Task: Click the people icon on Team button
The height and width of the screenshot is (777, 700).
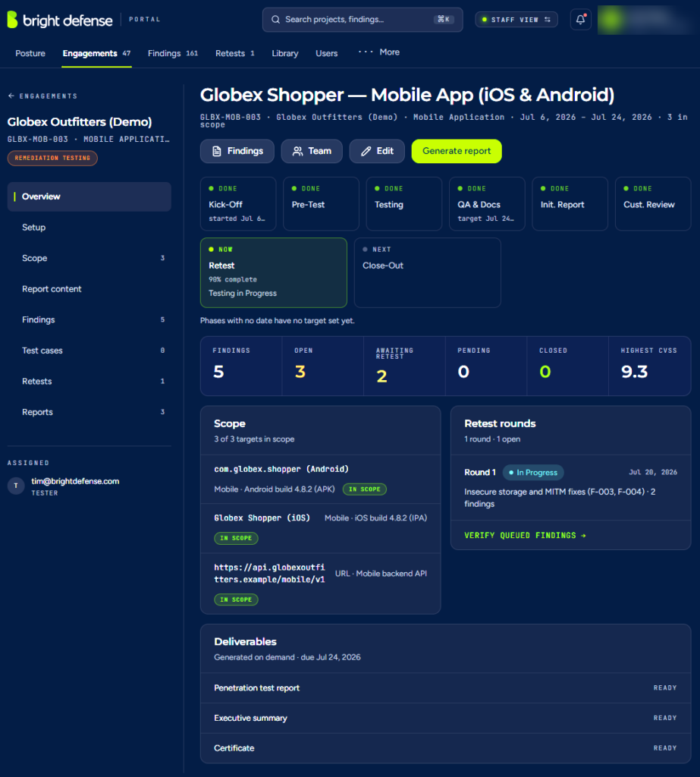Action: point(297,151)
